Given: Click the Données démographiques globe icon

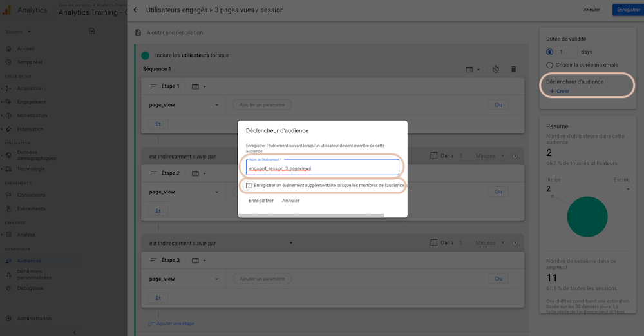Looking at the screenshot, I should coord(8,155).
